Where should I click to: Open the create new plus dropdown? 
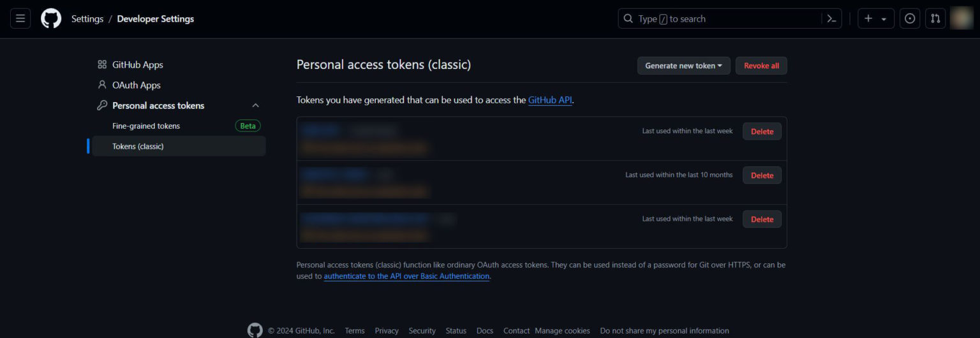(875, 18)
